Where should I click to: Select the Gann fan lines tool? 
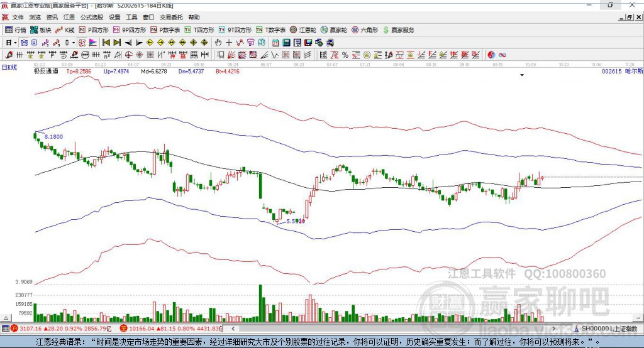tap(231, 55)
